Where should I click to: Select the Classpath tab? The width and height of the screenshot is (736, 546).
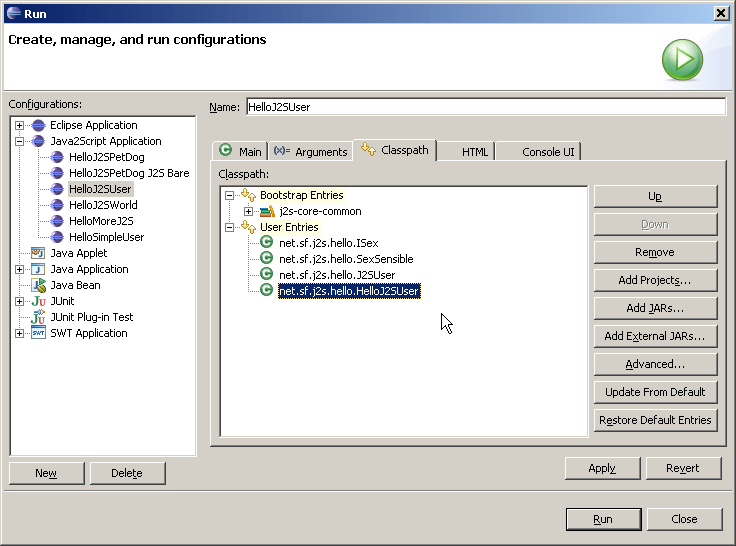[x=395, y=150]
